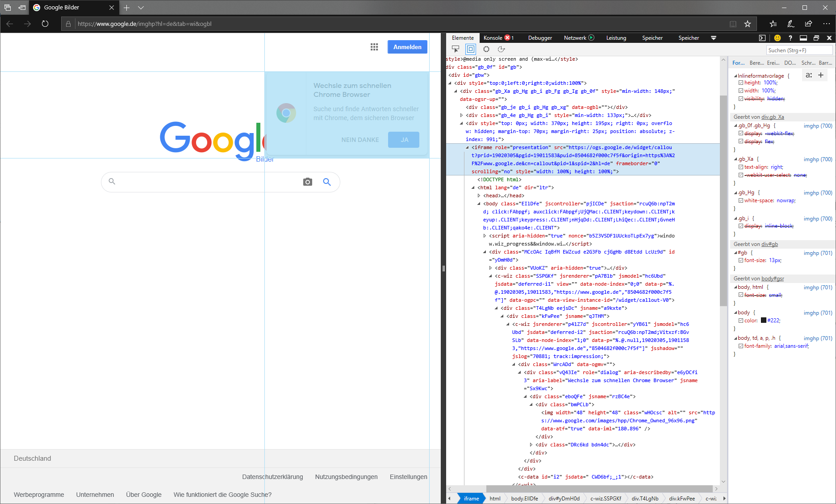Switch to the Konsole tab
The width and height of the screenshot is (836, 504).
point(493,38)
